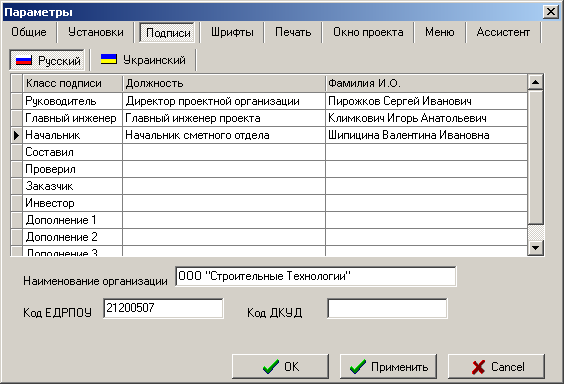Close the Параметры dialog window
The height and width of the screenshot is (384, 564).
(551, 12)
